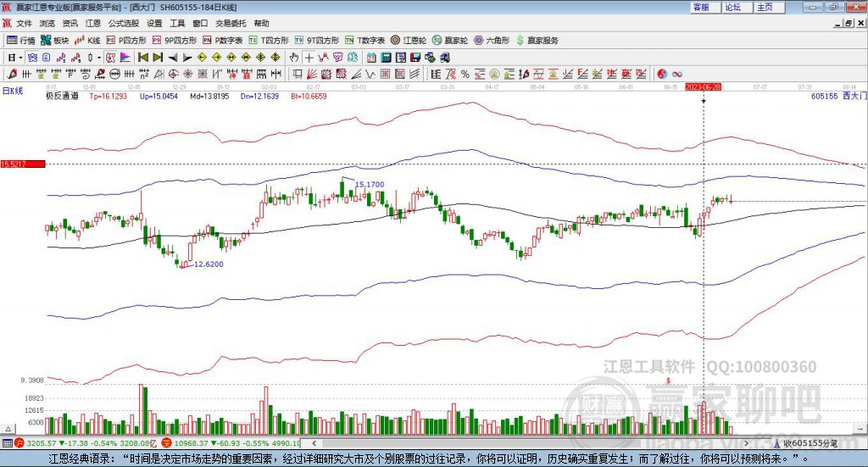Viewport: 868px width, 467px height.
Task: Activate the crosshair cursor tool
Action: pos(309,58)
